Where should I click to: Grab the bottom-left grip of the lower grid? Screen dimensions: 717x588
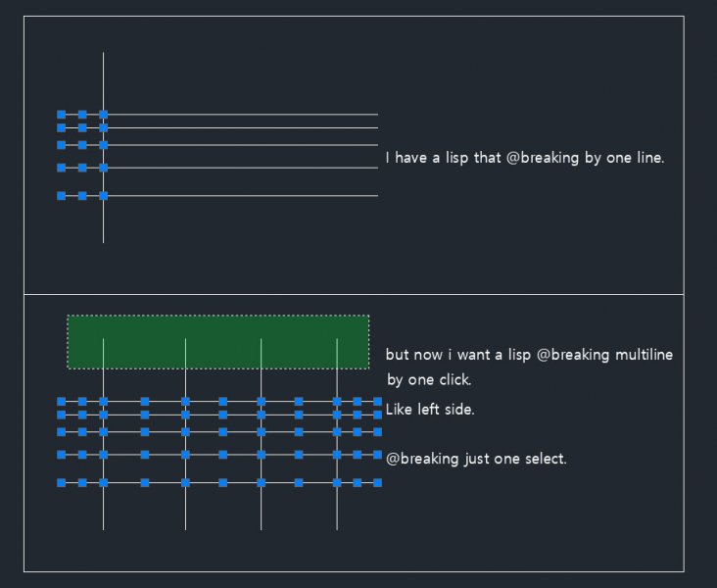click(61, 482)
